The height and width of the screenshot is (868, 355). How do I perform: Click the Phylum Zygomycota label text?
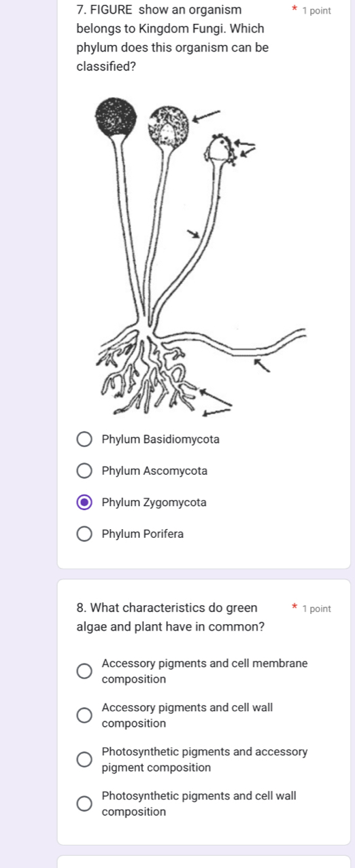coord(154,503)
